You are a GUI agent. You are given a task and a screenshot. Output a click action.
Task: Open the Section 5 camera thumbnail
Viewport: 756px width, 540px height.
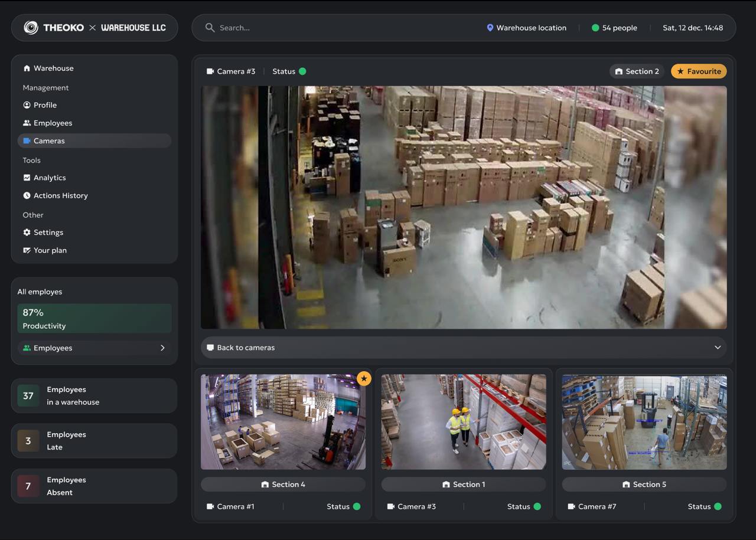point(644,422)
